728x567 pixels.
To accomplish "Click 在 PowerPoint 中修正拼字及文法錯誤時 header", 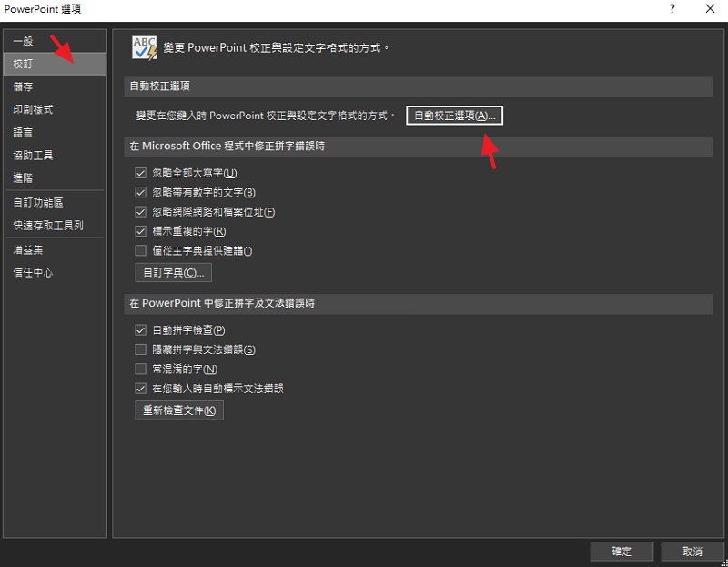I will [x=418, y=304].
